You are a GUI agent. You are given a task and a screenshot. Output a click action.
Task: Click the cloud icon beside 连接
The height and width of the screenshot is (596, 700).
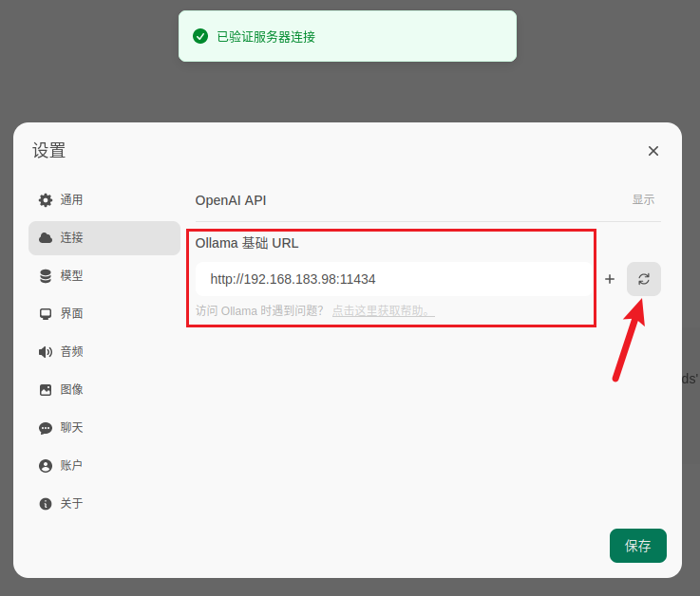[x=46, y=238]
